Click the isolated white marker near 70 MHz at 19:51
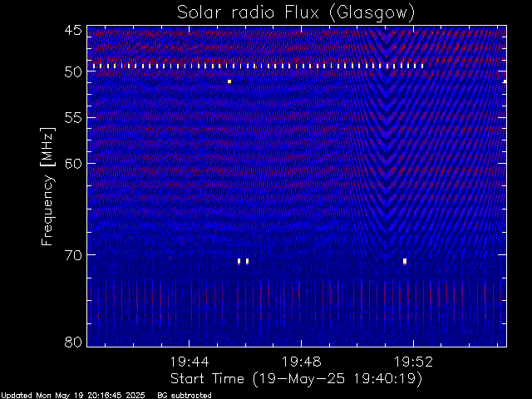This screenshot has height=399, width=532. point(405,261)
